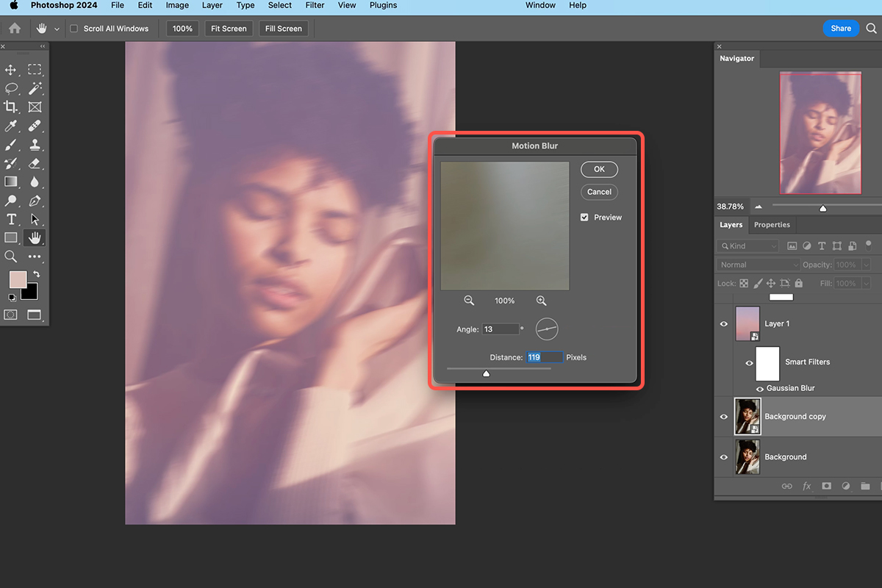Select the Hand tool in the toolbox
The width and height of the screenshot is (882, 588).
35,237
